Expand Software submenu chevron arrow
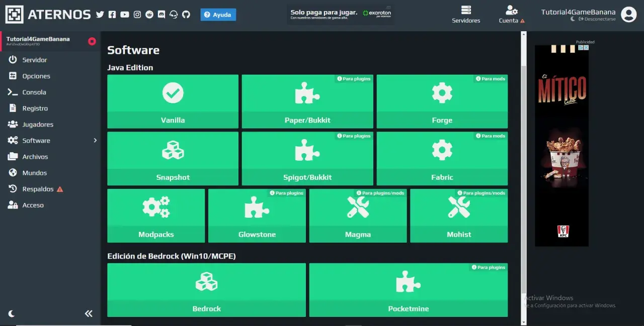 pyautogui.click(x=95, y=141)
